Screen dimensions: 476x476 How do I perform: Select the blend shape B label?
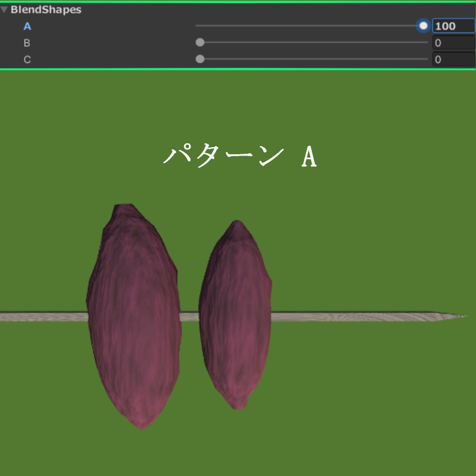(x=27, y=42)
